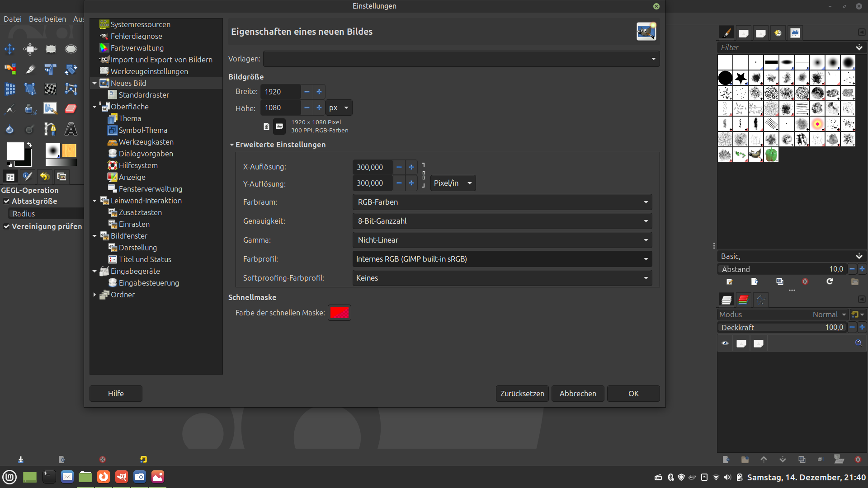Click the reset tool options yellow icon

pos(143,460)
